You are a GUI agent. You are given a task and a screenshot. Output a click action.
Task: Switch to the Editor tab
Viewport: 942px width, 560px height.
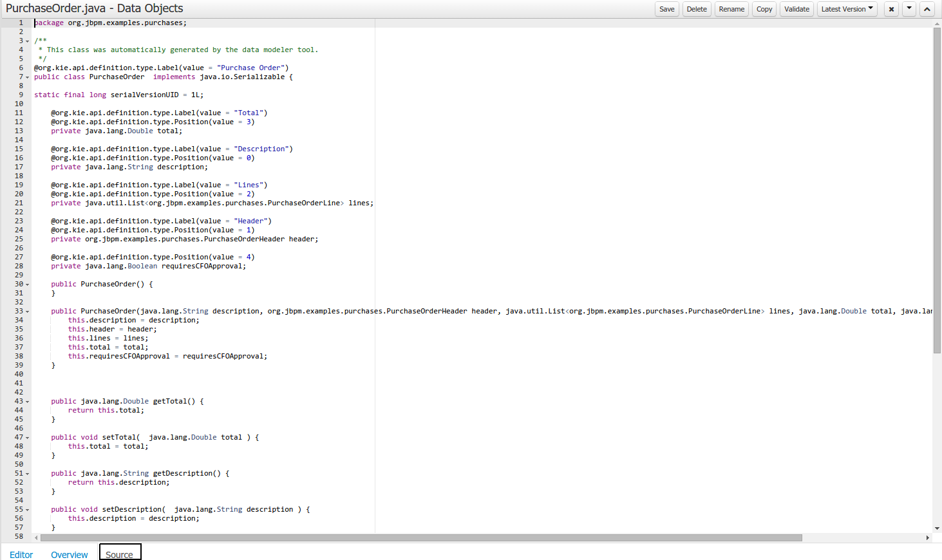click(x=21, y=554)
